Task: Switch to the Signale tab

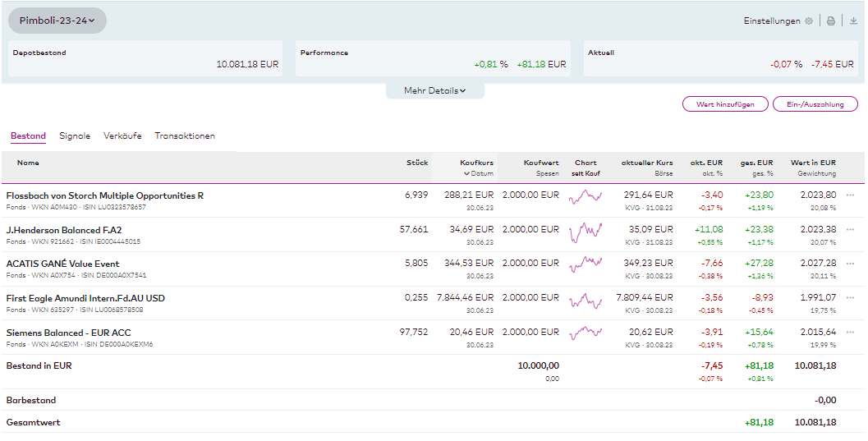Action: (75, 136)
